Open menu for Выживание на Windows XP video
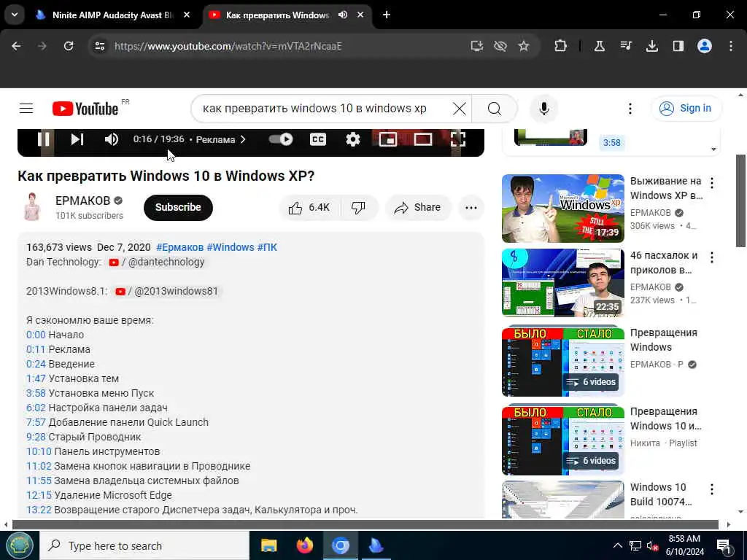 [712, 183]
